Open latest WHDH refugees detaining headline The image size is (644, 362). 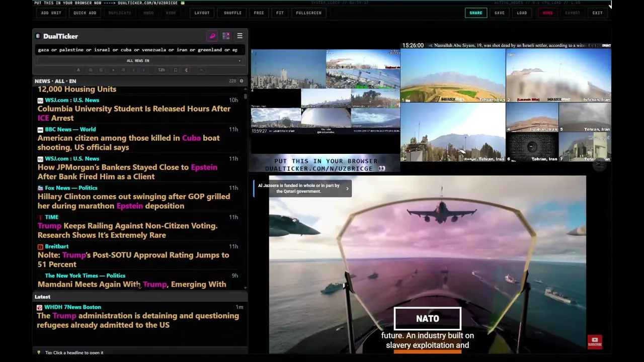138,320
